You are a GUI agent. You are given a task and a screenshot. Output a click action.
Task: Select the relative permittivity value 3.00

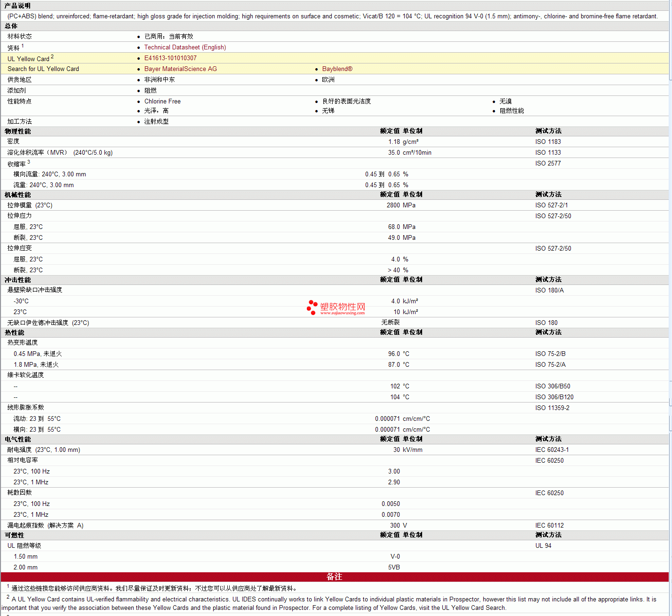point(394,472)
